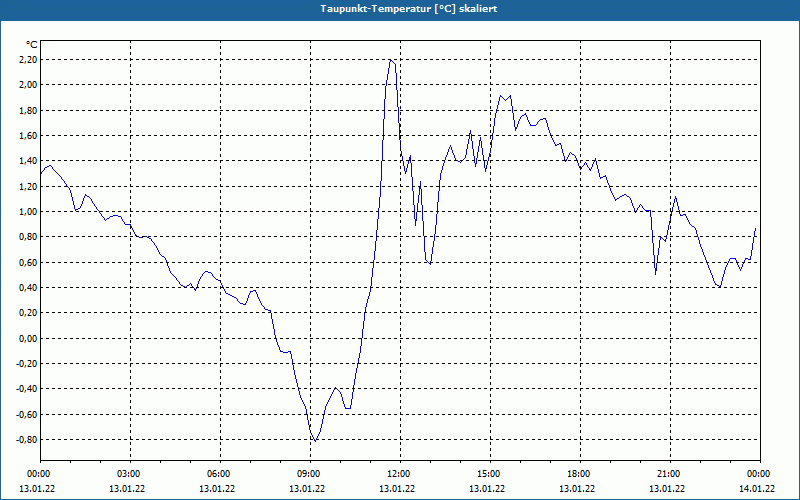Click the 21:00 time label
The width and height of the screenshot is (800, 500).
(x=670, y=474)
